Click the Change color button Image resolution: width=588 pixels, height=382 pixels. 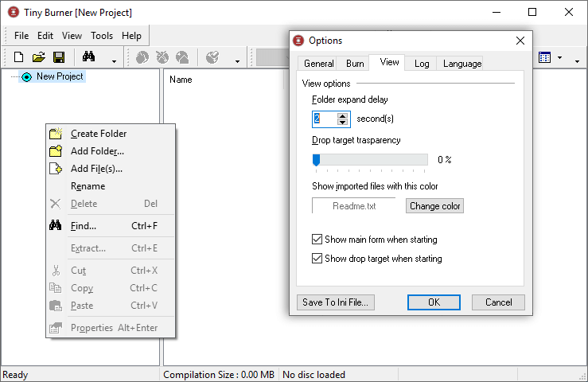[434, 206]
